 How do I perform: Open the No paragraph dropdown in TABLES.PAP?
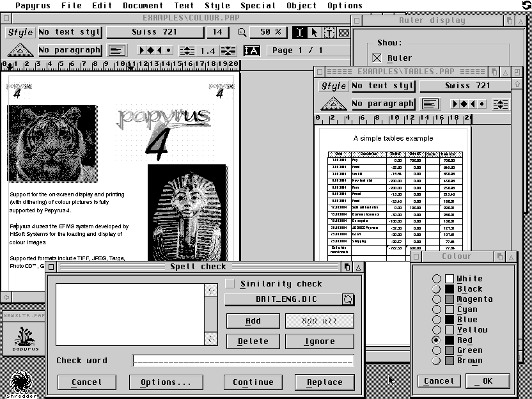(384, 104)
